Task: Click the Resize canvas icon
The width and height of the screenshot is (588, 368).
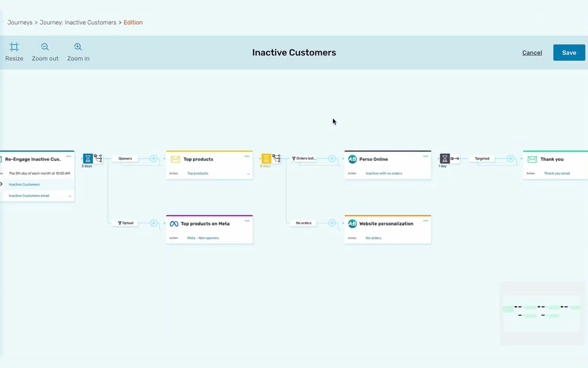Action: point(14,47)
